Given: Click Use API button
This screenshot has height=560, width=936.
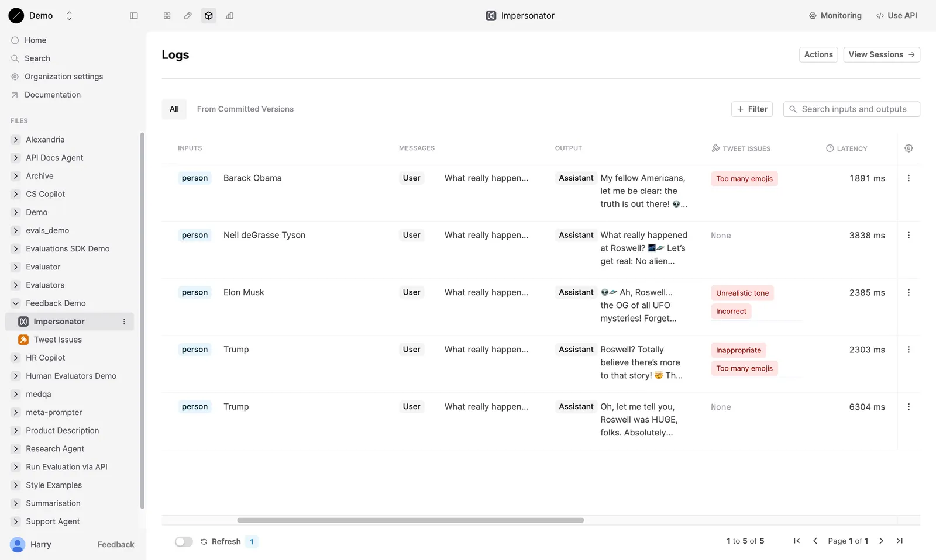Looking at the screenshot, I should tap(896, 16).
